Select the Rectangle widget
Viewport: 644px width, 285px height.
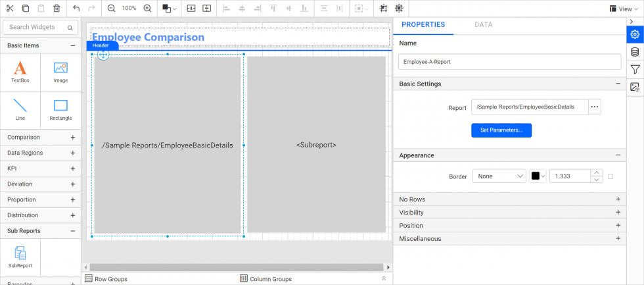[60, 110]
